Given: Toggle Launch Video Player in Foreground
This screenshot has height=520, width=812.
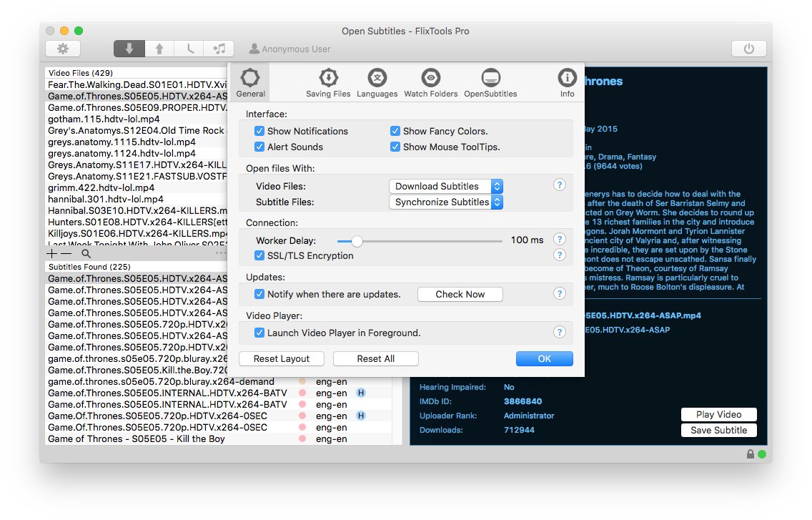Looking at the screenshot, I should click(x=259, y=333).
